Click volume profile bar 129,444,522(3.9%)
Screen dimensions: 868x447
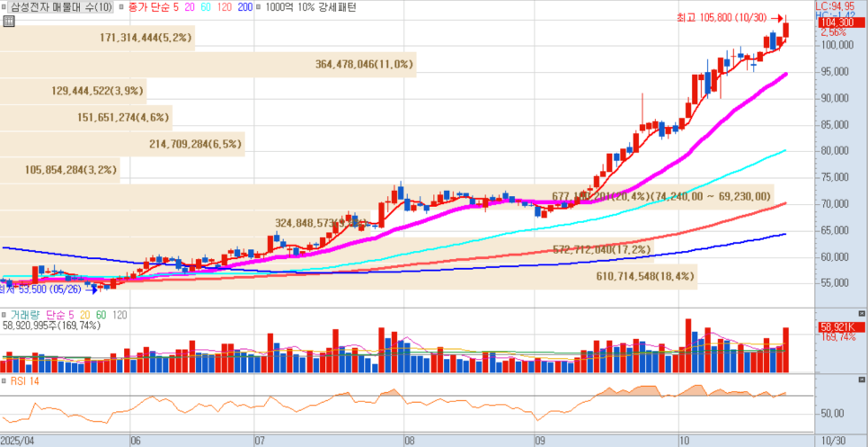[73, 91]
